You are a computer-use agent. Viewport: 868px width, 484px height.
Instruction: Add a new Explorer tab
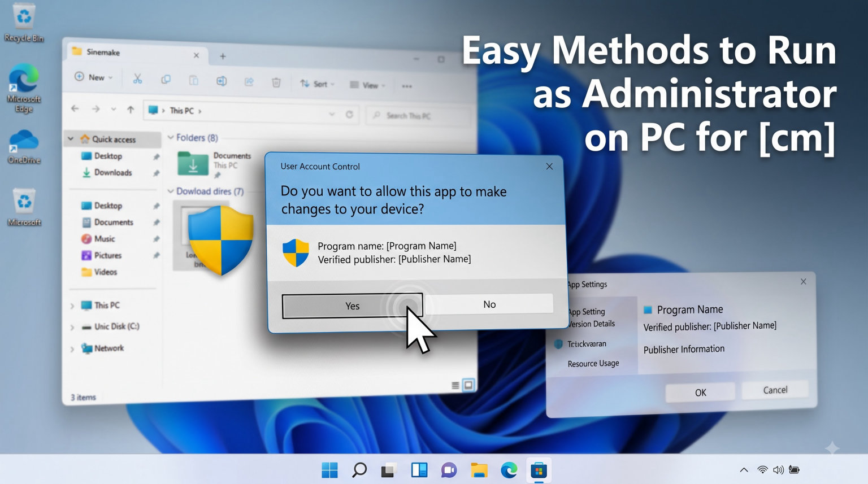point(223,56)
